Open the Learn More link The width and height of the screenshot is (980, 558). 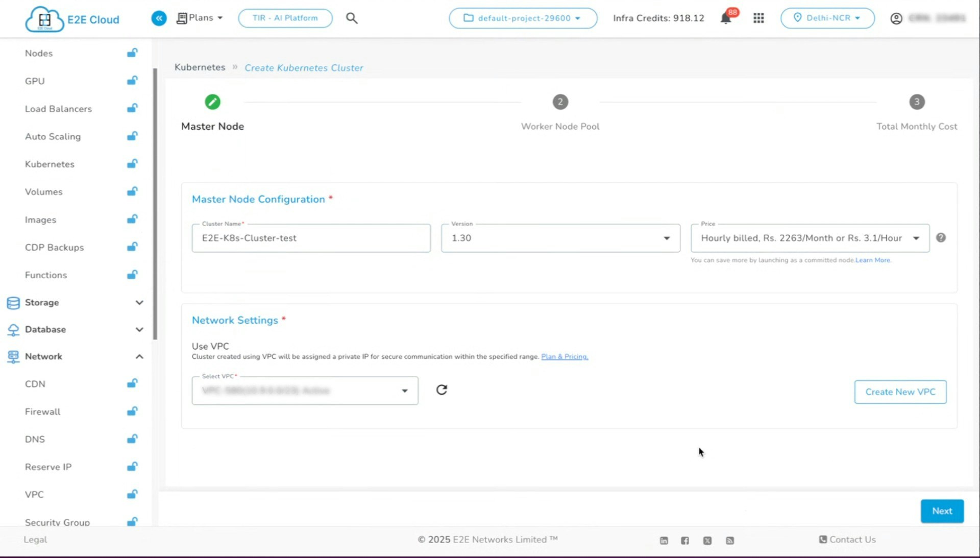pyautogui.click(x=873, y=260)
